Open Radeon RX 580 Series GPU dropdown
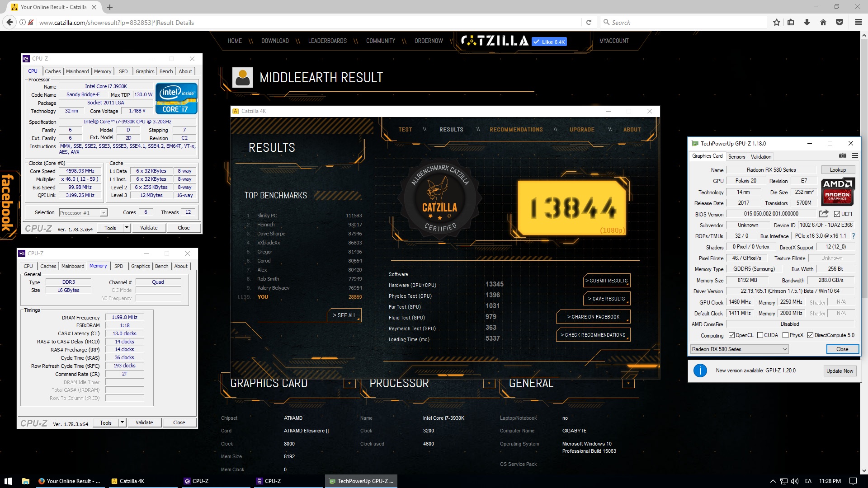The width and height of the screenshot is (868, 488). tap(739, 349)
